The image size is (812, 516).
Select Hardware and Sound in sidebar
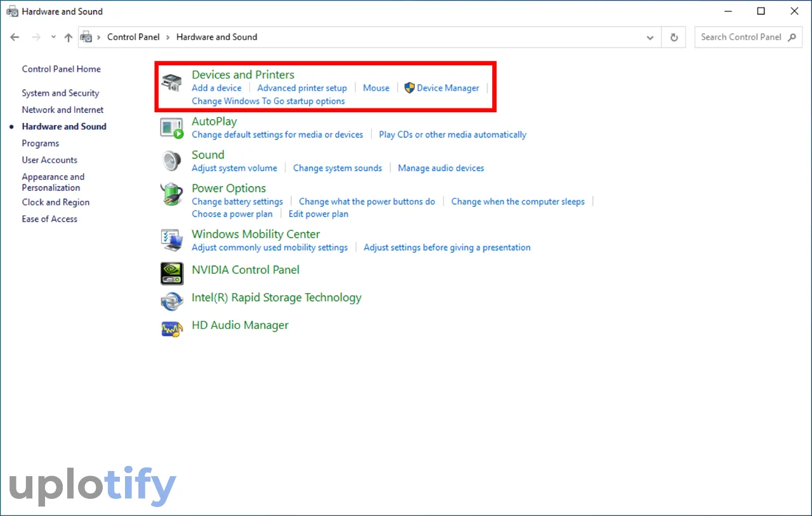point(64,126)
